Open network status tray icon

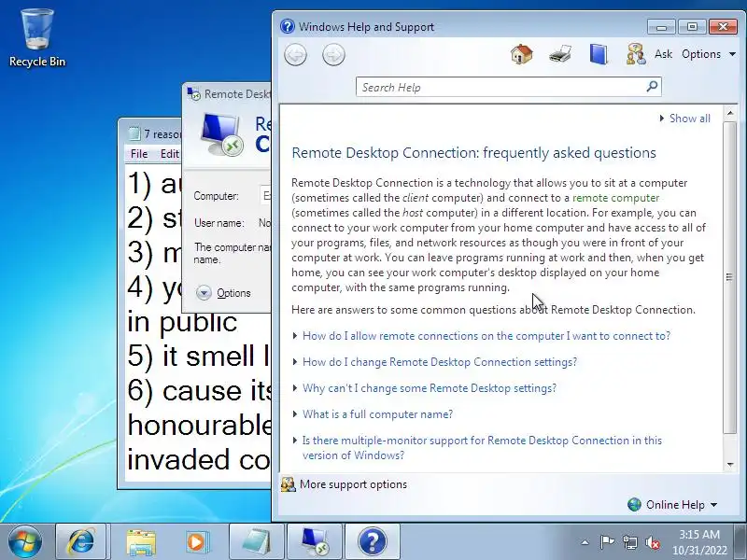(x=629, y=542)
